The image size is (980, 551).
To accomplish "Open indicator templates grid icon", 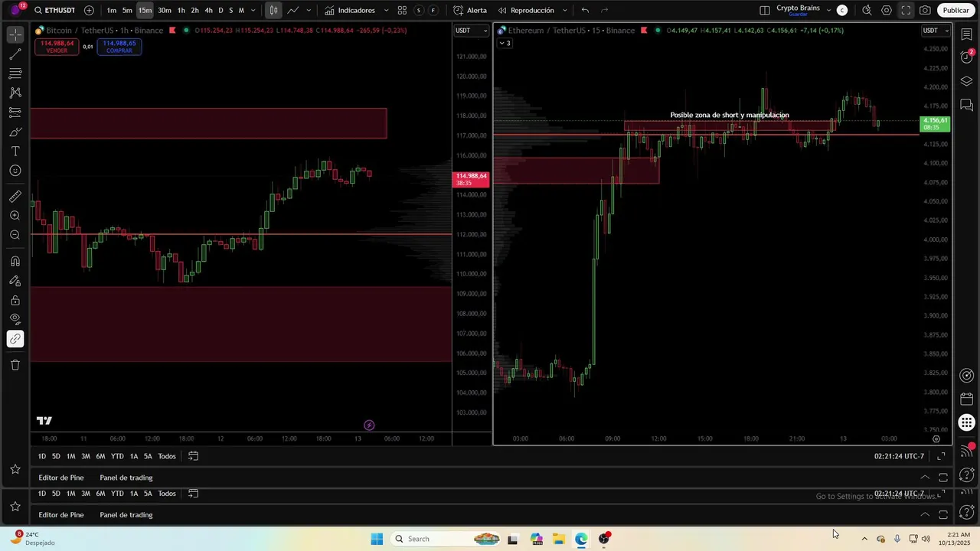I will point(402,10).
